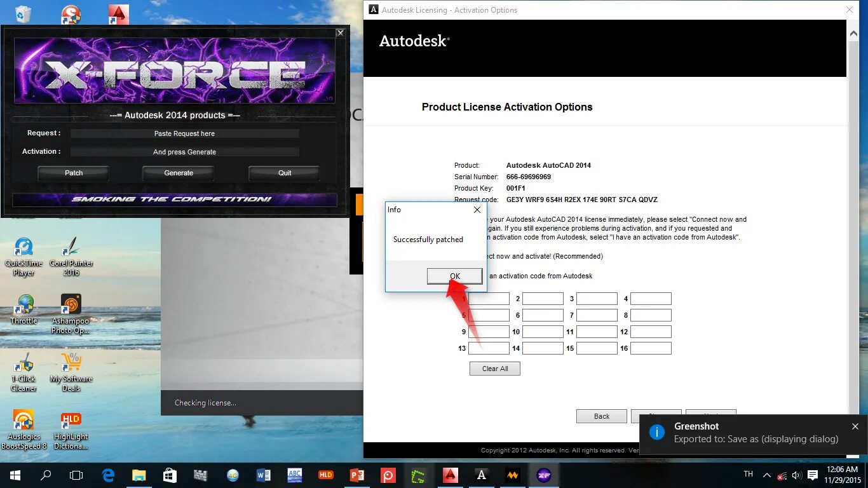Open PowerPoint from the taskbar

pos(356,475)
